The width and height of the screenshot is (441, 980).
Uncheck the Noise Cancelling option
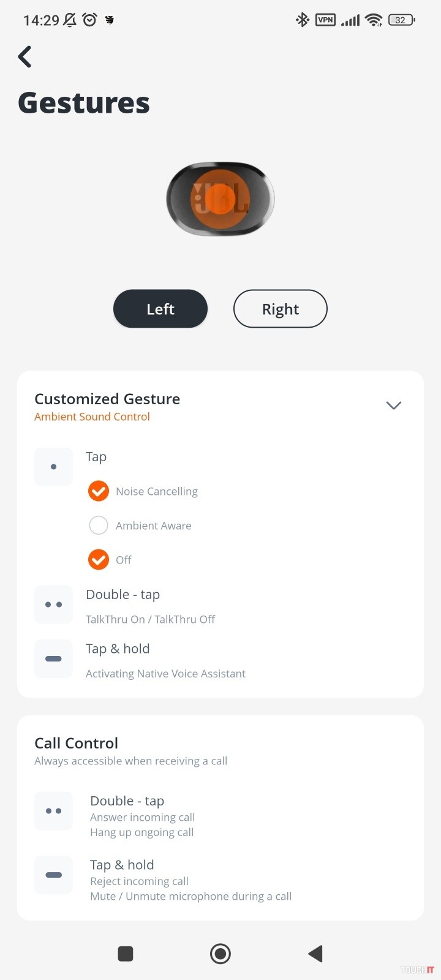[99, 491]
